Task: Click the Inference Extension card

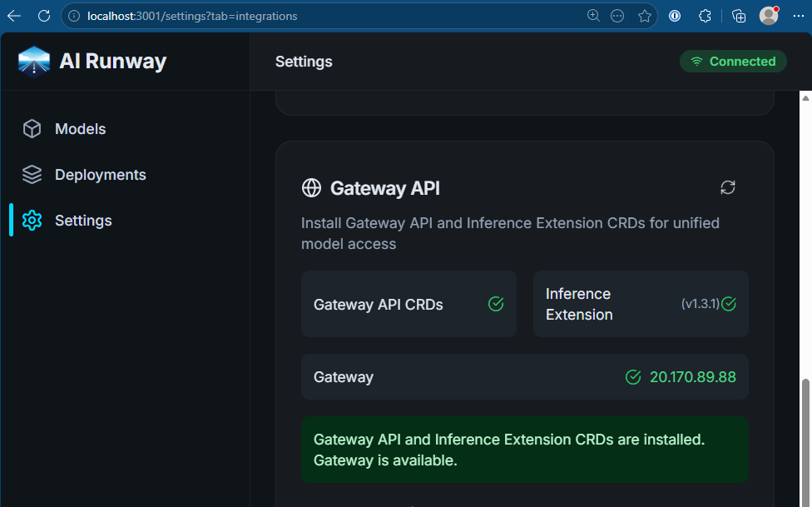Action: click(x=641, y=304)
